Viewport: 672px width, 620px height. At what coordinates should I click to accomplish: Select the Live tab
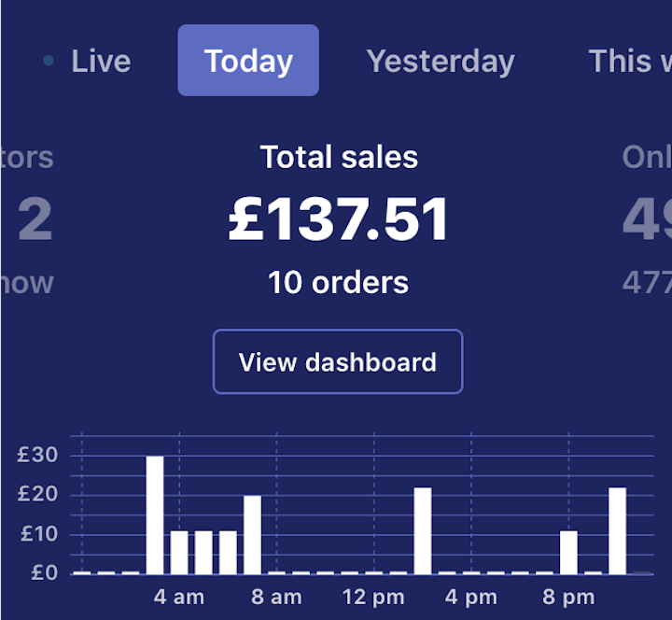tap(100, 62)
